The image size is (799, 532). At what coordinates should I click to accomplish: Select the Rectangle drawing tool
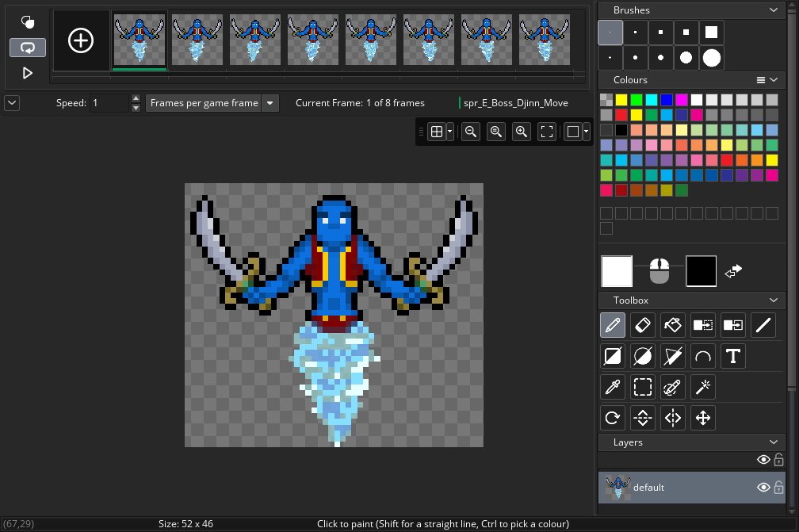point(612,356)
